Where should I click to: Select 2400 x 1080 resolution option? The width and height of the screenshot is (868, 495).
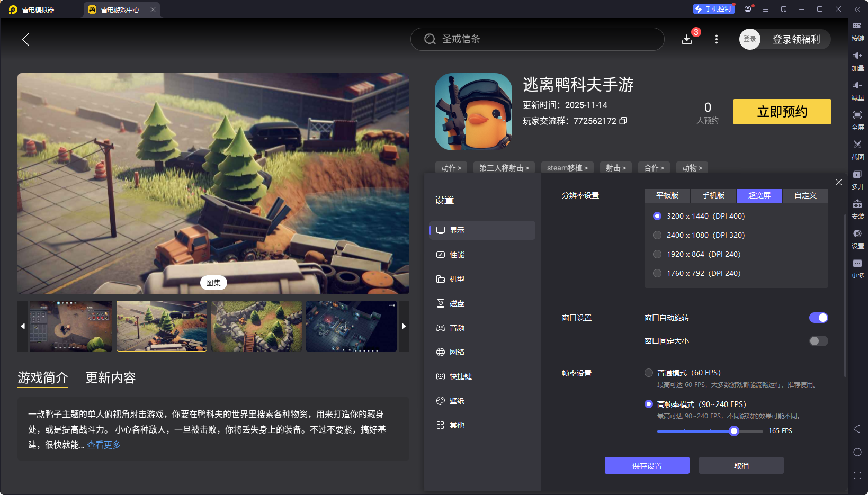coord(657,235)
